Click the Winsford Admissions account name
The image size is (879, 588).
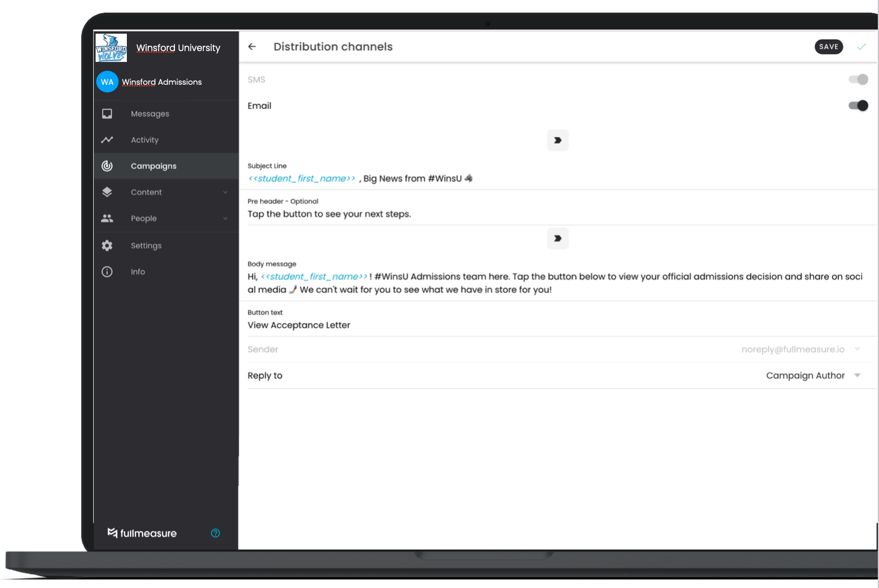(x=162, y=82)
